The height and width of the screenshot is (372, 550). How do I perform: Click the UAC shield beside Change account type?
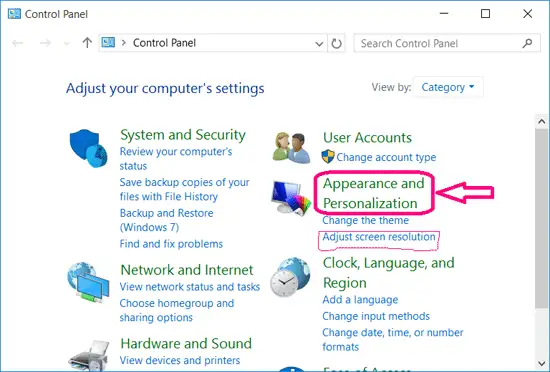(328, 156)
